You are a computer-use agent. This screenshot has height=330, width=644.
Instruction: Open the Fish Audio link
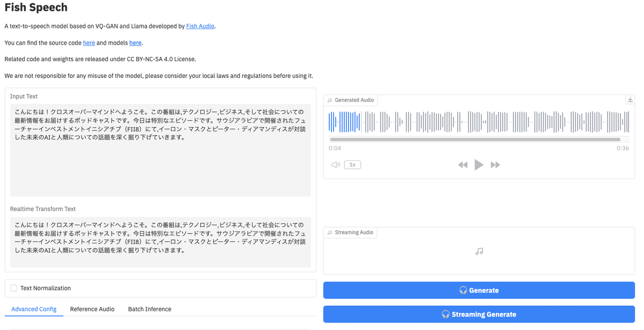[200, 26]
